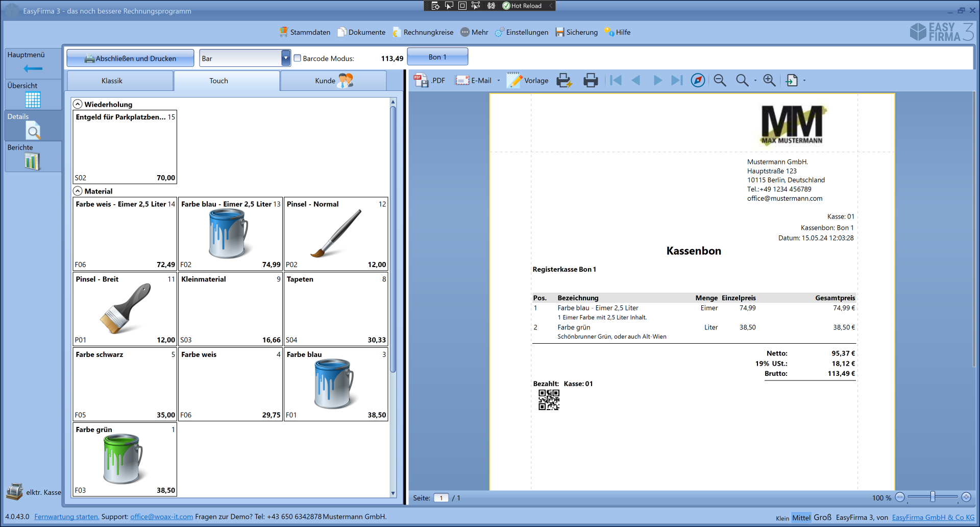Viewport: 980px width, 527px height.
Task: Open the standard print dialog icon
Action: pyautogui.click(x=591, y=80)
